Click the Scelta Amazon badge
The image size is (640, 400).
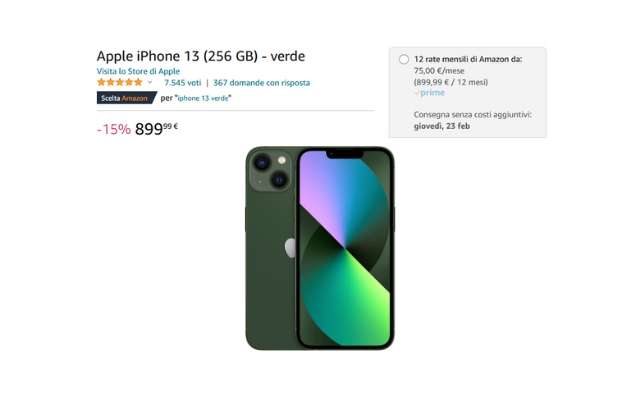click(x=126, y=98)
